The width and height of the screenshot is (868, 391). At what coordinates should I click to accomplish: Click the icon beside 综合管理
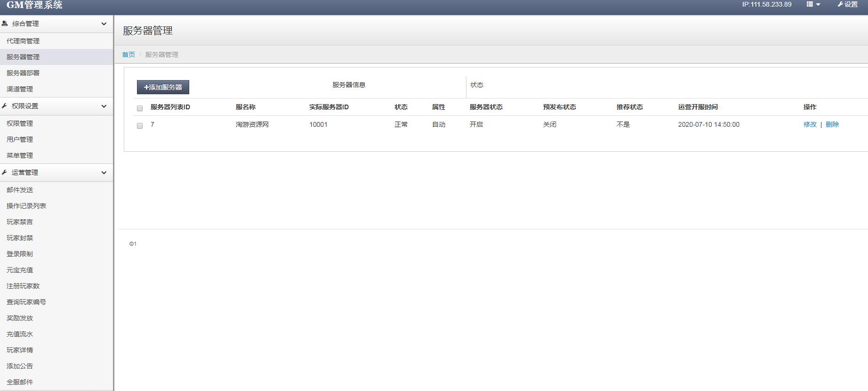5,24
